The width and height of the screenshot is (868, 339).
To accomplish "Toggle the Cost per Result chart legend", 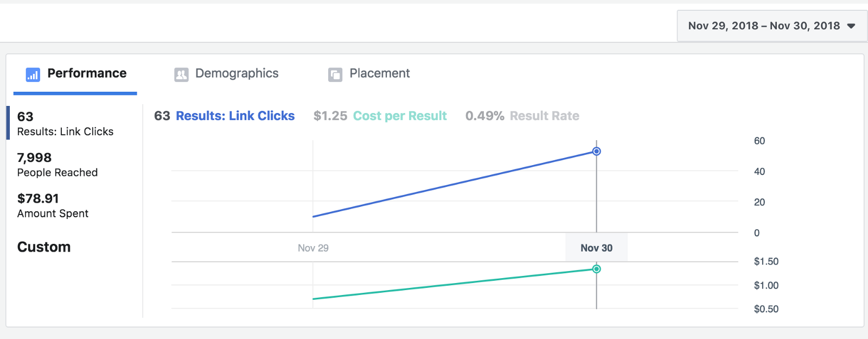I will [x=399, y=116].
